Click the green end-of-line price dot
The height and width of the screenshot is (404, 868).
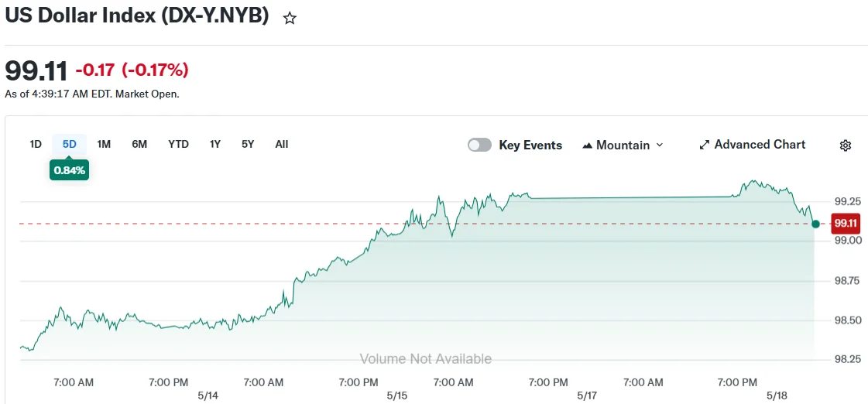pyautogui.click(x=815, y=224)
